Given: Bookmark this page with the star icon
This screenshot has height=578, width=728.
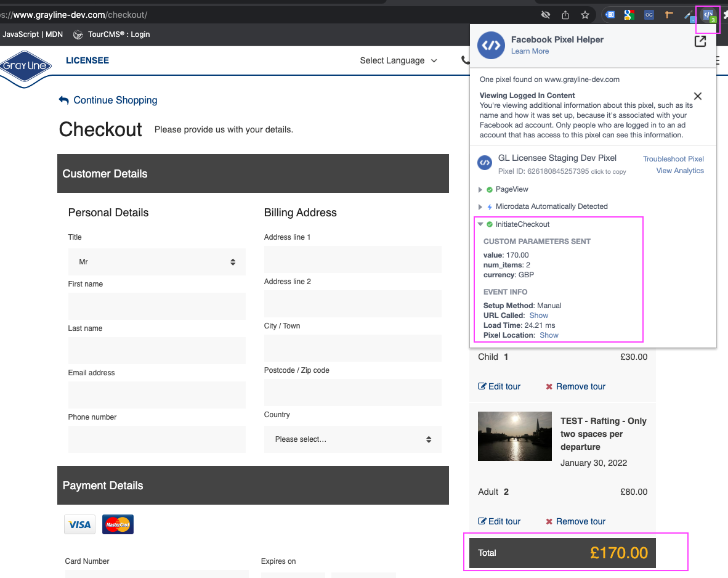Looking at the screenshot, I should click(x=585, y=15).
